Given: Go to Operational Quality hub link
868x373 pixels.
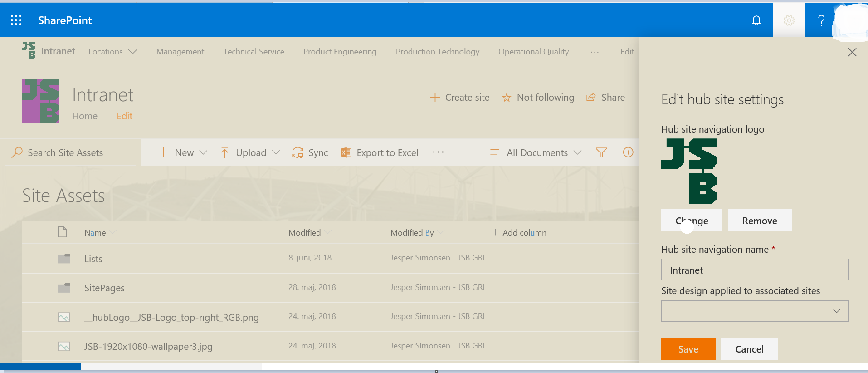Looking at the screenshot, I should pos(533,52).
